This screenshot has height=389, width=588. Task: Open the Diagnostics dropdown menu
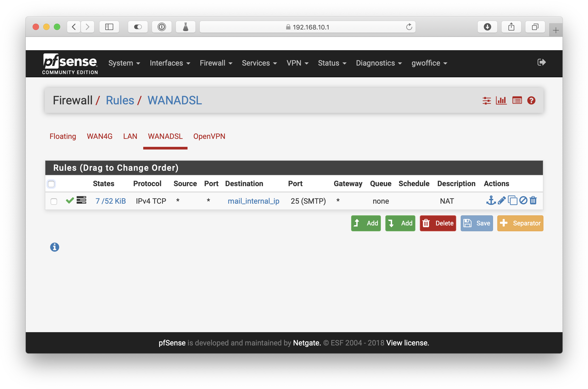coord(379,63)
